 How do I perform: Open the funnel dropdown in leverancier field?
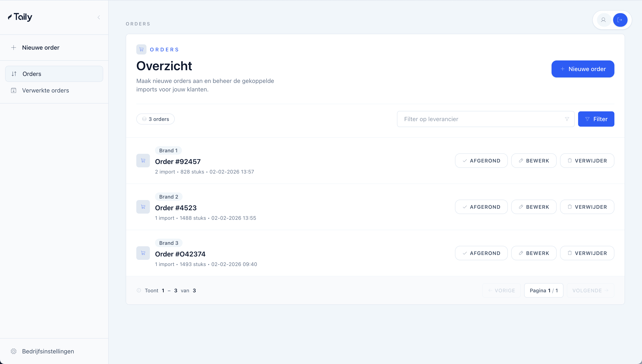[567, 119]
